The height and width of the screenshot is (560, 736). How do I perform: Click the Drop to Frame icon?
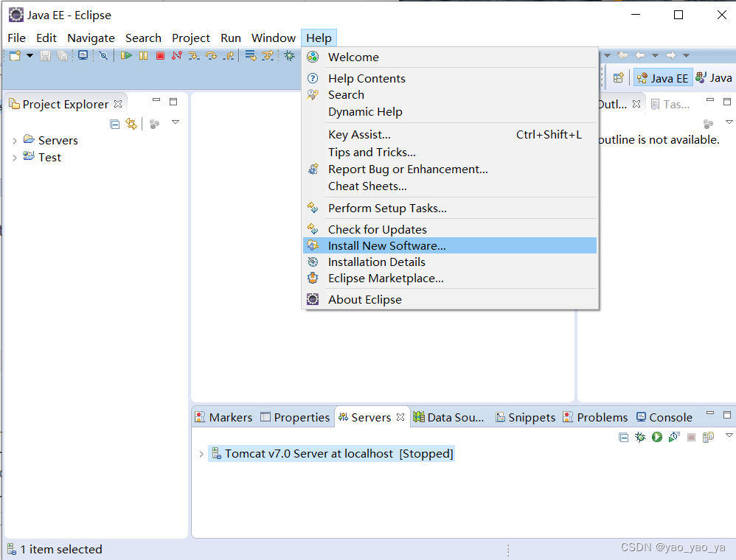[x=251, y=55]
